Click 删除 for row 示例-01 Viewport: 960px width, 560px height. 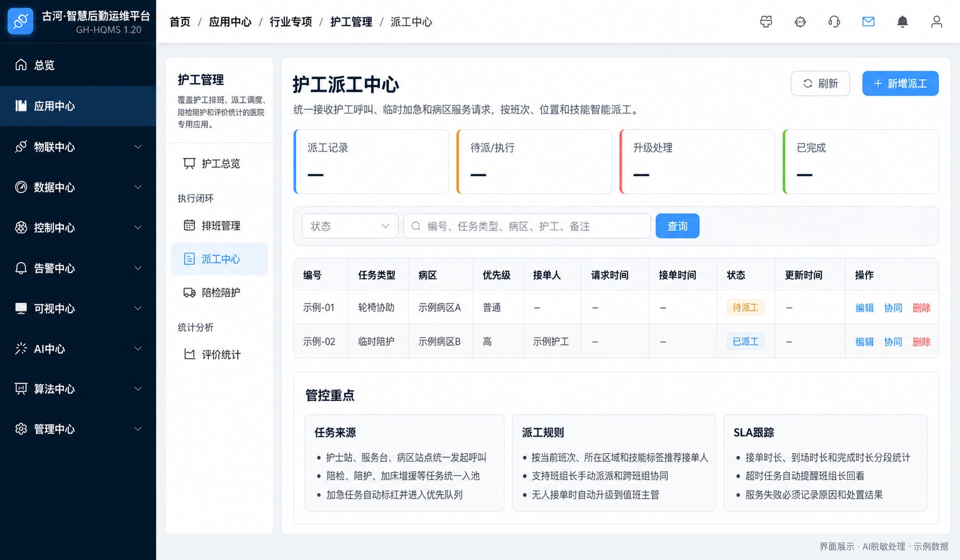click(921, 308)
